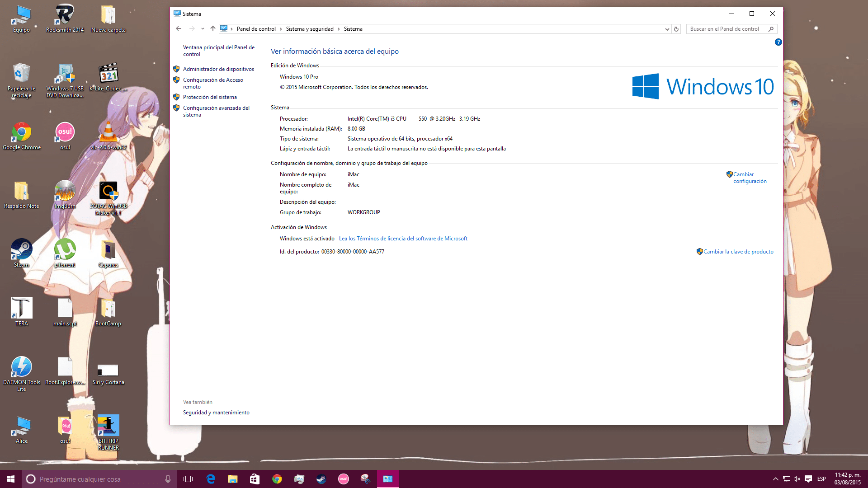Open Chrome from the taskbar
Image resolution: width=868 pixels, height=488 pixels.
point(277,479)
